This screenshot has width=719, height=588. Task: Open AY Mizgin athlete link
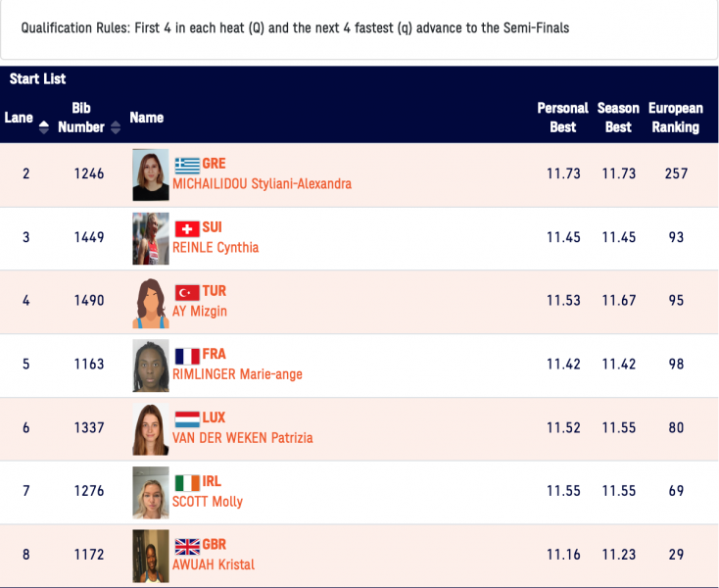coord(200,311)
